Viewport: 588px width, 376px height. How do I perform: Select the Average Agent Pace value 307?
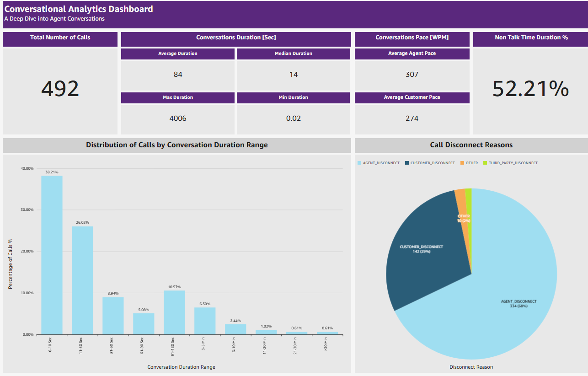point(412,75)
